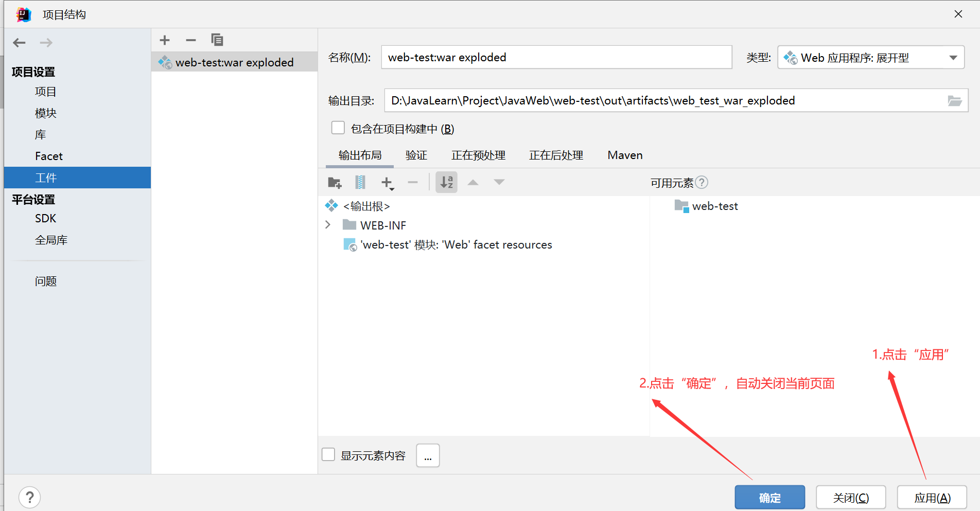Open dialog help question mark button
Image resolution: width=980 pixels, height=511 pixels.
(30, 498)
